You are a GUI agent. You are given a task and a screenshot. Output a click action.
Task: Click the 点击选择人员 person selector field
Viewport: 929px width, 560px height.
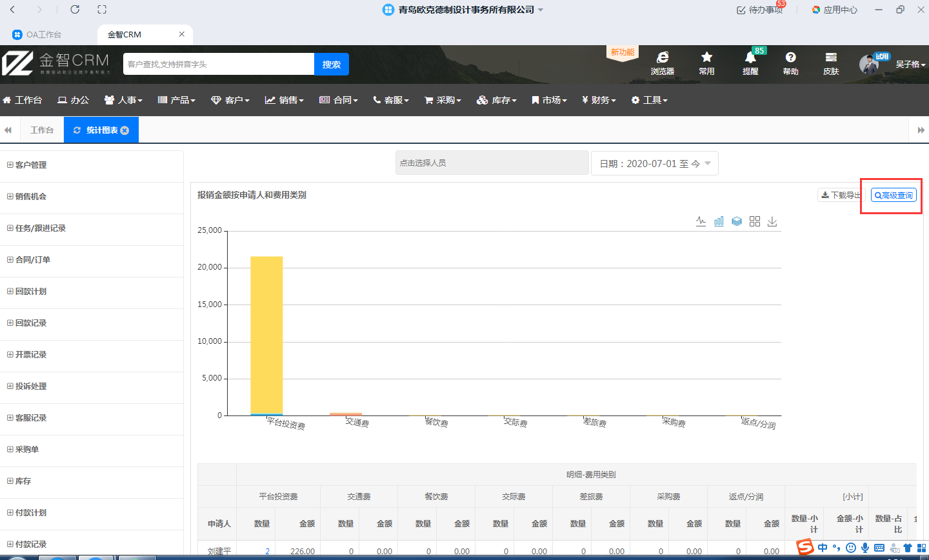[492, 163]
